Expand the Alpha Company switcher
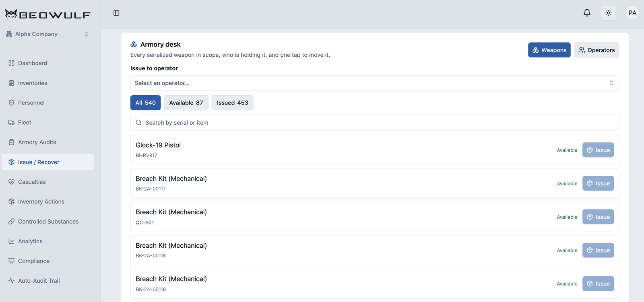 (47, 34)
